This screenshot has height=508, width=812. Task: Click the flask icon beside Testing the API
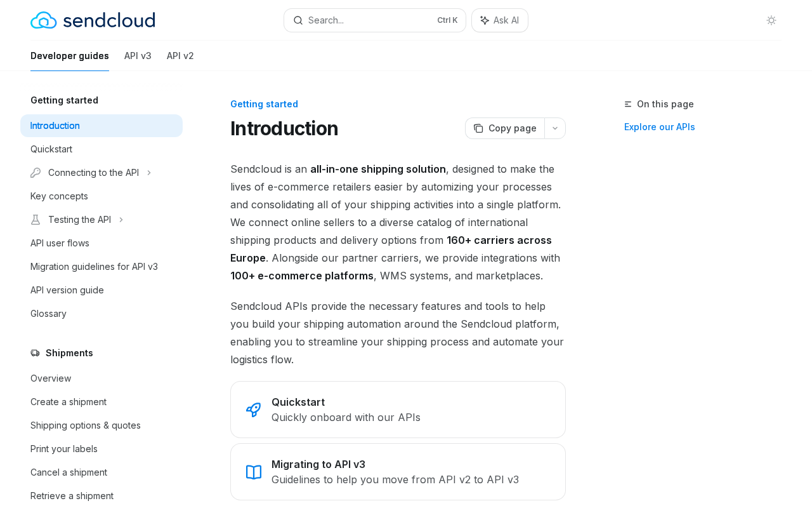36,220
